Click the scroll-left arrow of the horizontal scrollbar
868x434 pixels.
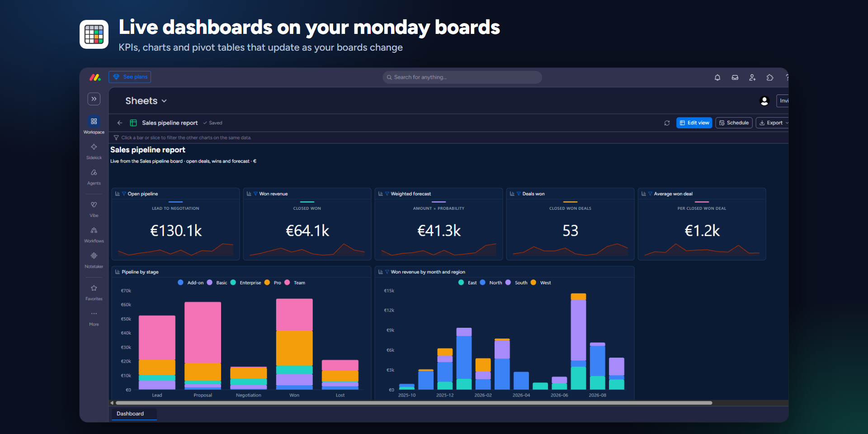click(x=112, y=403)
